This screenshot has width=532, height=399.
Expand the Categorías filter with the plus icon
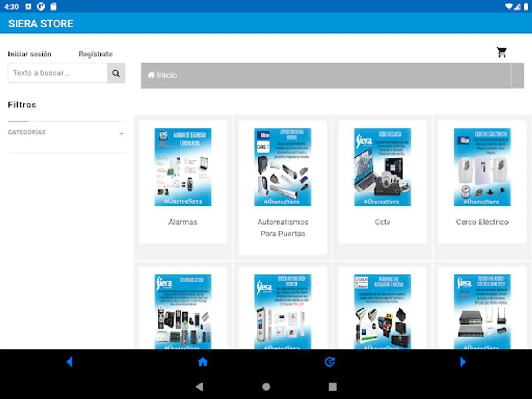(x=121, y=134)
